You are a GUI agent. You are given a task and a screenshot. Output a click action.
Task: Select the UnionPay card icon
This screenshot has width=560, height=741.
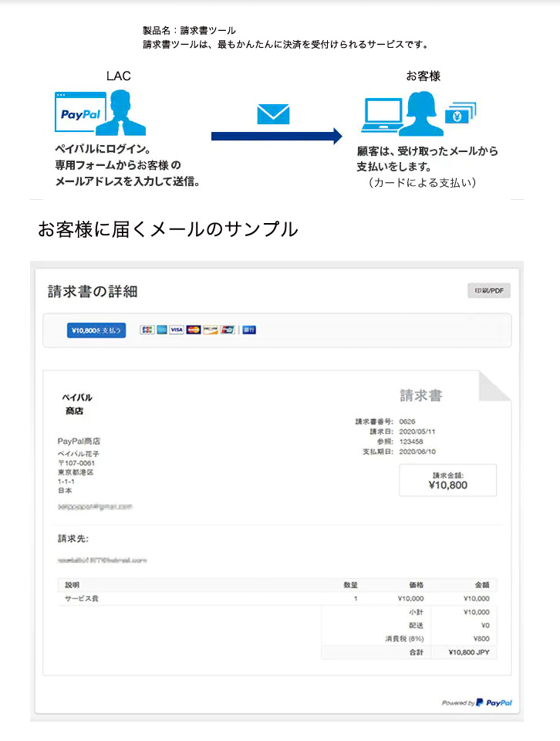click(x=228, y=330)
